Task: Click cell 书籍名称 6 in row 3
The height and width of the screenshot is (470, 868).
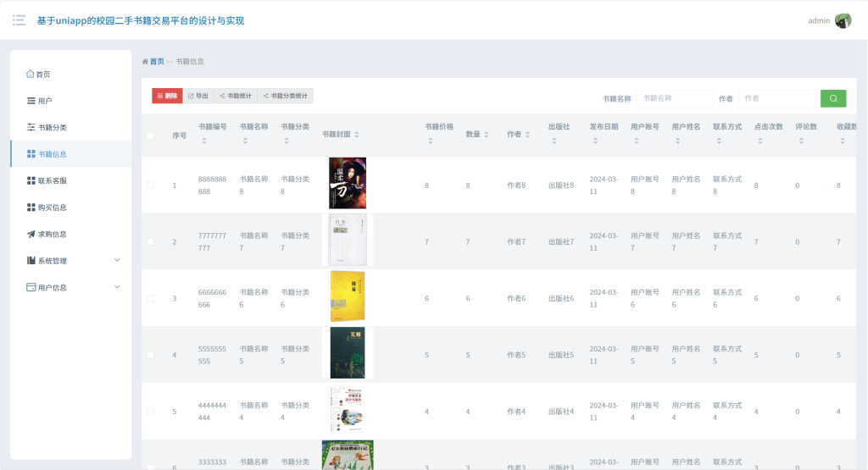Action: [253, 298]
